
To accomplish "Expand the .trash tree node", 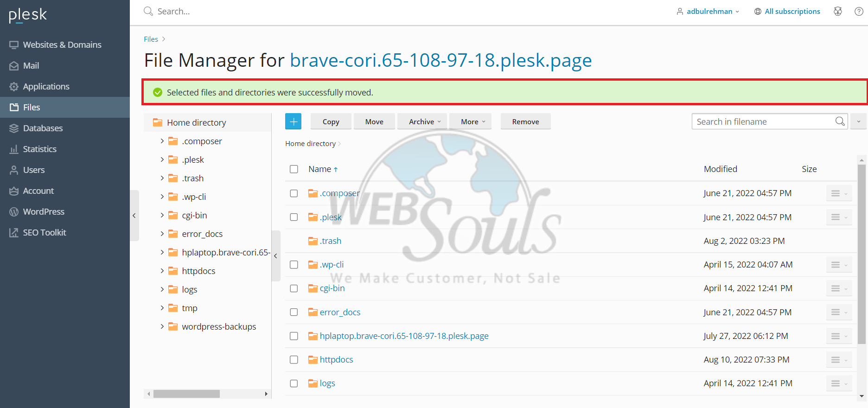I will click(162, 178).
